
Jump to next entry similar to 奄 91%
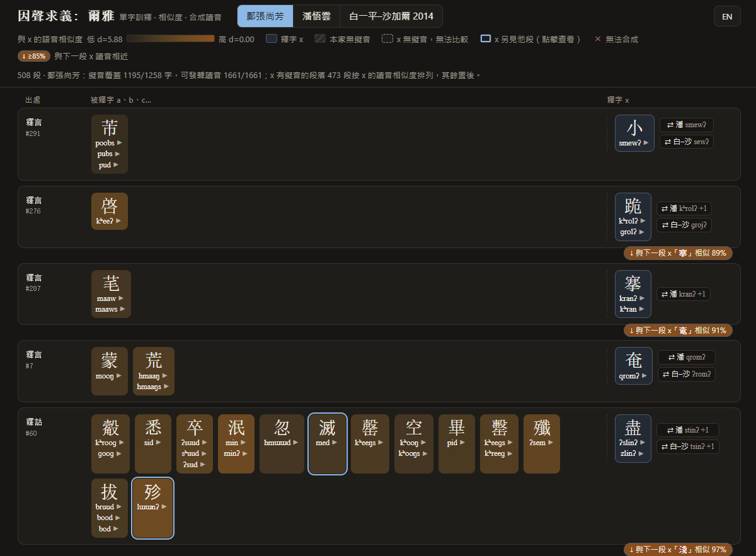(x=678, y=330)
